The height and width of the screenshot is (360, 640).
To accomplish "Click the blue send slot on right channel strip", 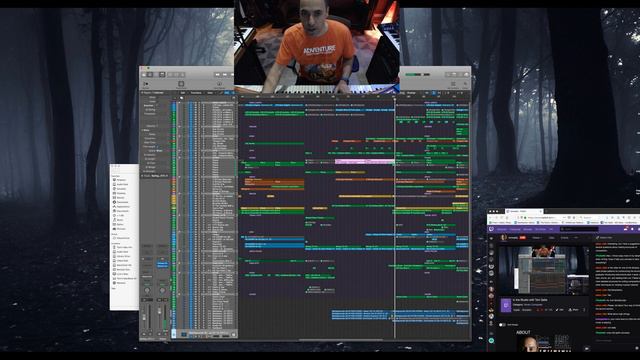I will (x=162, y=264).
